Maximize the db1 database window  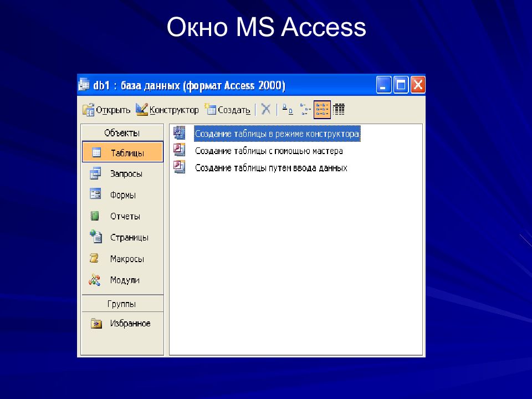[x=401, y=85]
